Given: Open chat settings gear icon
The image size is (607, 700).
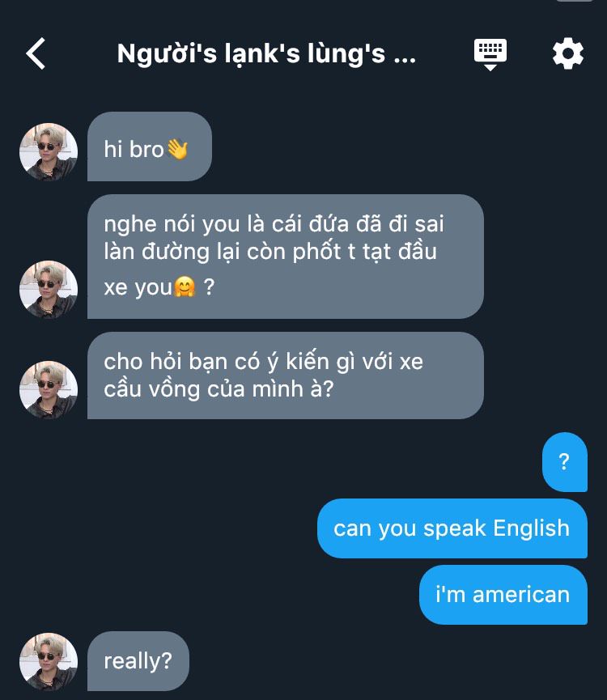Looking at the screenshot, I should point(567,54).
